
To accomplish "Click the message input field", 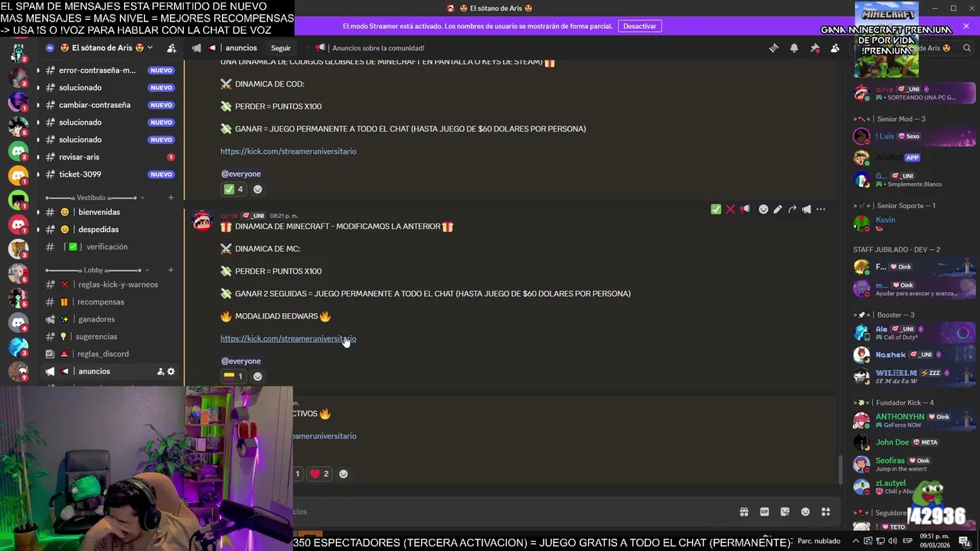I will (x=513, y=512).
